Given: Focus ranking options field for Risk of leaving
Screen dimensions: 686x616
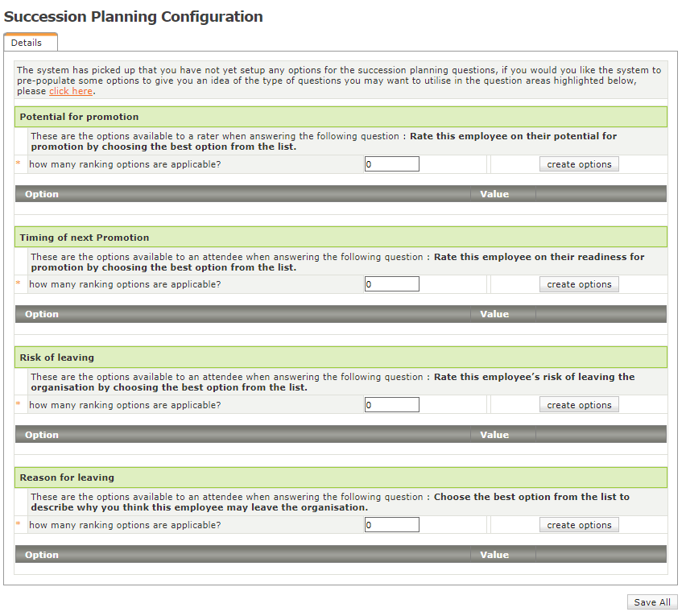Looking at the screenshot, I should (391, 405).
